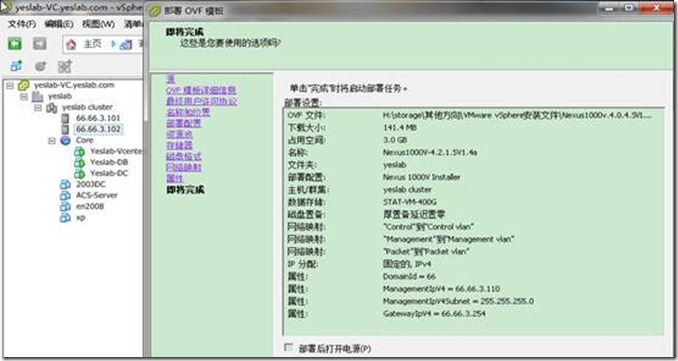Open the OVF 模板详细信息 step
Screen dimensions: 678x361
pos(201,90)
